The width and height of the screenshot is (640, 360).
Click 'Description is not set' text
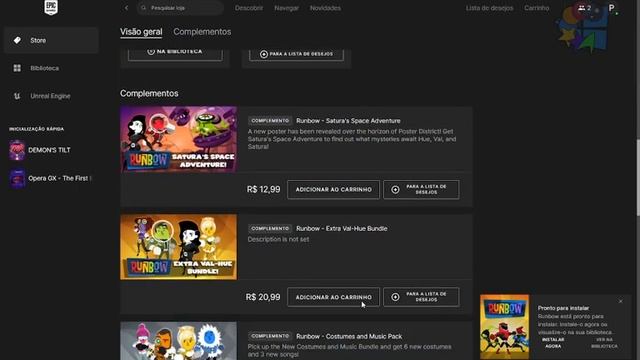pyautogui.click(x=278, y=239)
